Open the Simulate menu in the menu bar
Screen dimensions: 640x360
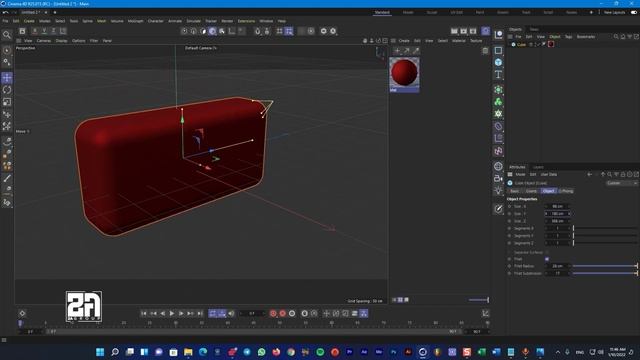[x=193, y=21]
